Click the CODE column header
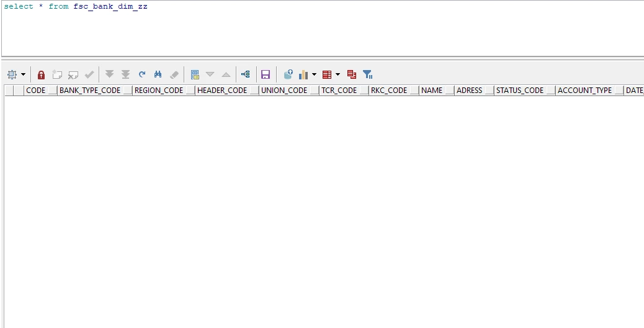Screen dimensions: 644x328 [36, 91]
